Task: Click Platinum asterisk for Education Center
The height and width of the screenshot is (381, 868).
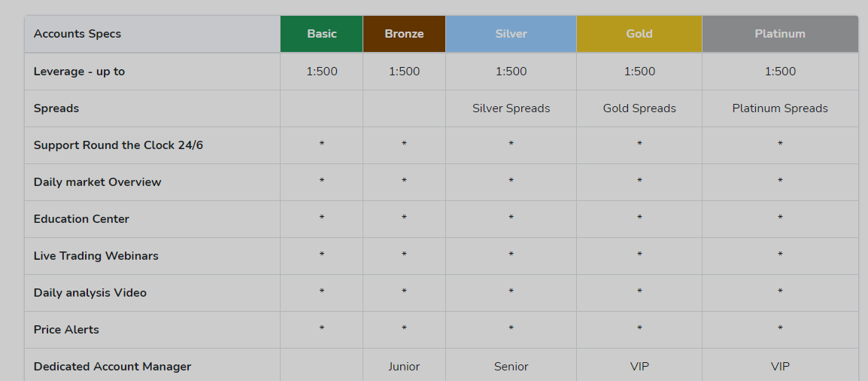Action: 780,218
